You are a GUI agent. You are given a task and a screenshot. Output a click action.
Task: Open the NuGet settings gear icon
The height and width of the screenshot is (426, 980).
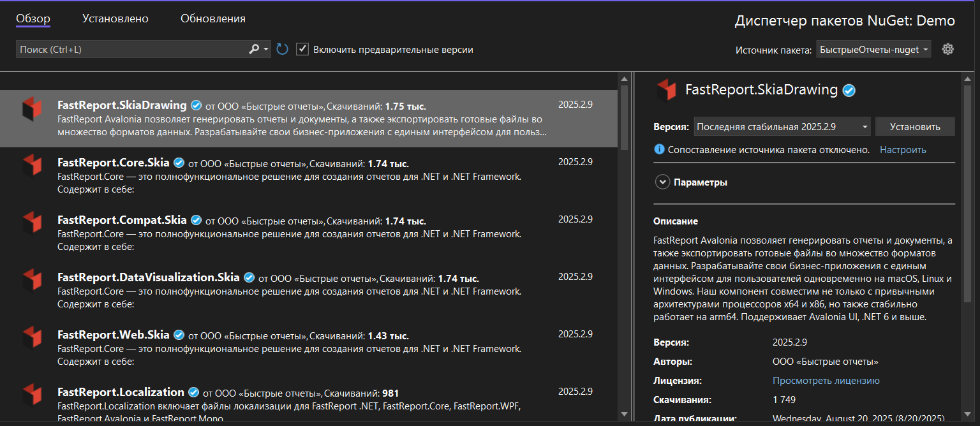pyautogui.click(x=947, y=49)
